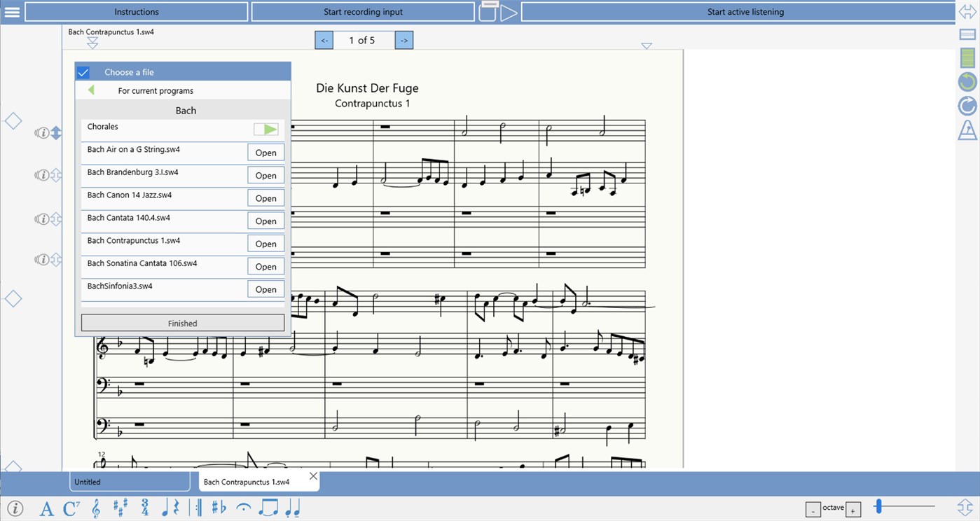The width and height of the screenshot is (980, 521).
Task: Click the undo arrow icon
Action: pyautogui.click(x=966, y=81)
